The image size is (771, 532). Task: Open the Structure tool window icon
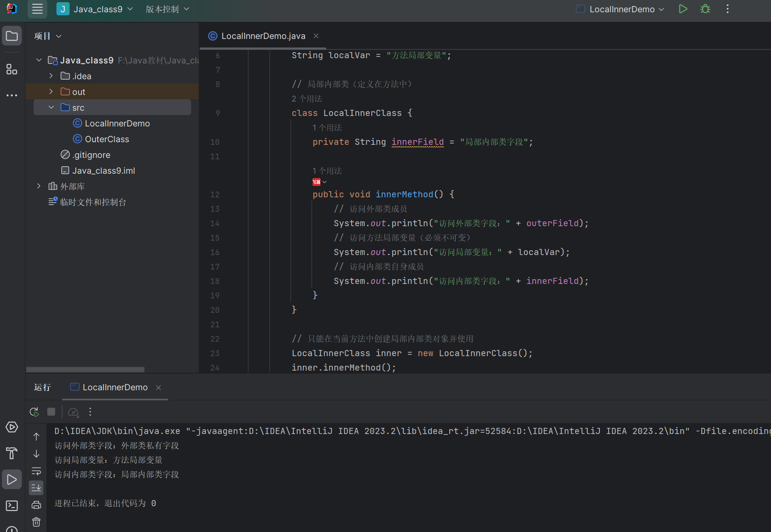(12, 69)
